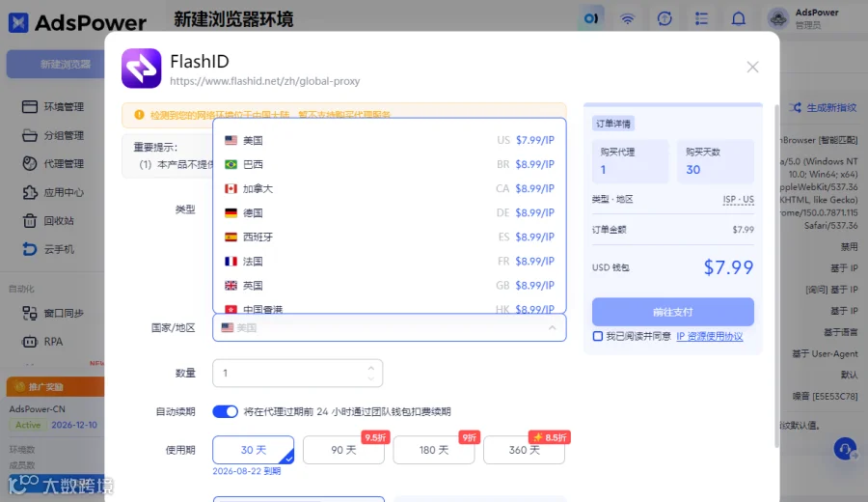The image size is (868, 502).
Task: Click the Active status badge
Action: 28,425
